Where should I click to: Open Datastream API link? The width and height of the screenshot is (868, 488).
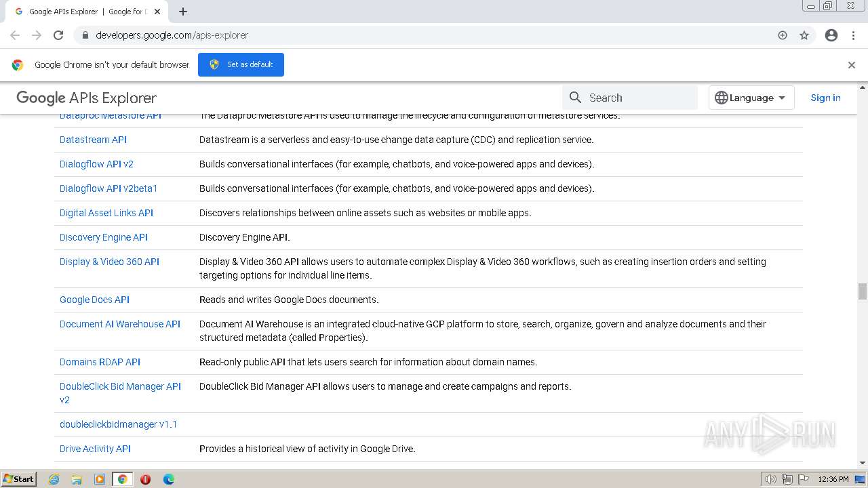(x=93, y=140)
